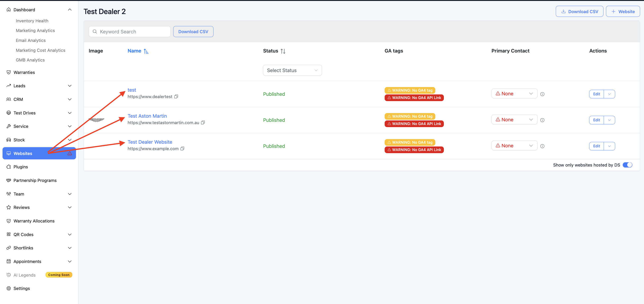Go to Plugins in sidebar

coord(20,167)
